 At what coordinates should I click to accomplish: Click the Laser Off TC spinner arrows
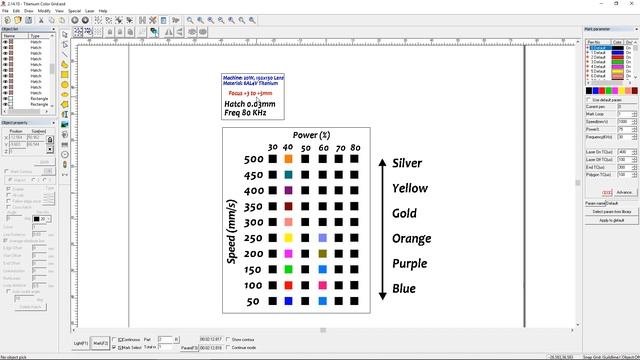[634, 160]
